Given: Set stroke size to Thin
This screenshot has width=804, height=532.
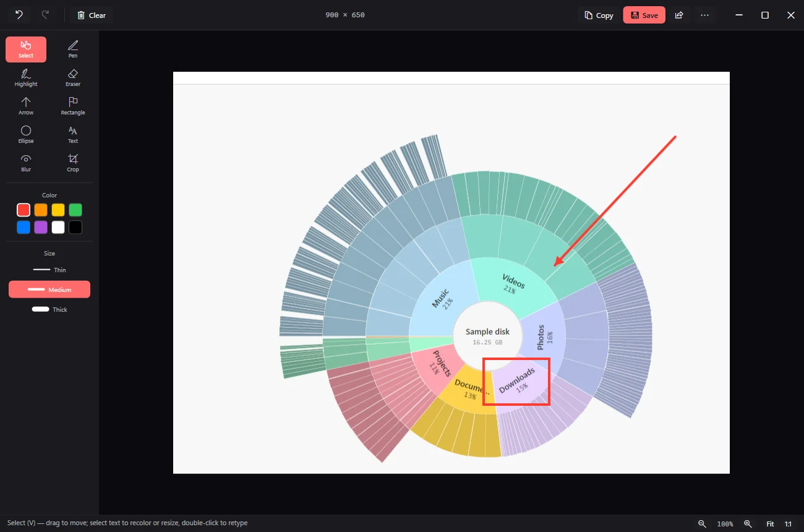Looking at the screenshot, I should [49, 270].
